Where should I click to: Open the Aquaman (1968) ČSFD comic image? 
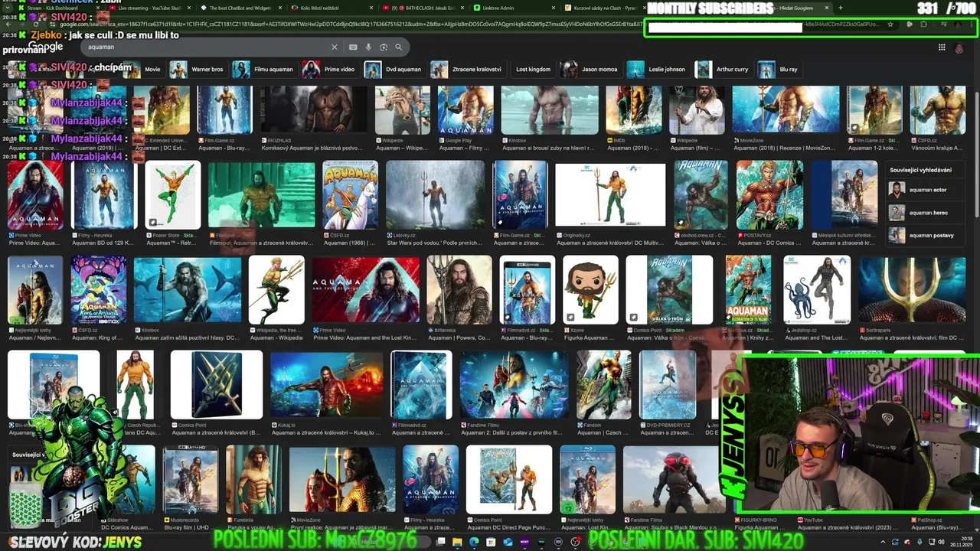(x=350, y=195)
